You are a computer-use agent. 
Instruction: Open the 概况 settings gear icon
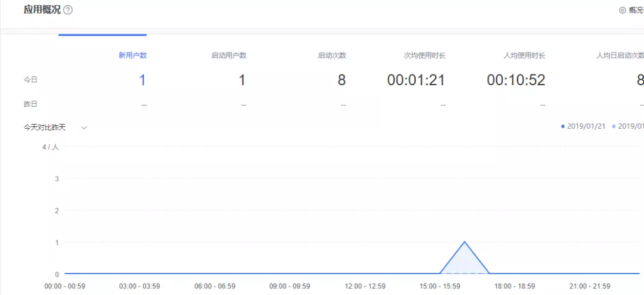tap(623, 10)
